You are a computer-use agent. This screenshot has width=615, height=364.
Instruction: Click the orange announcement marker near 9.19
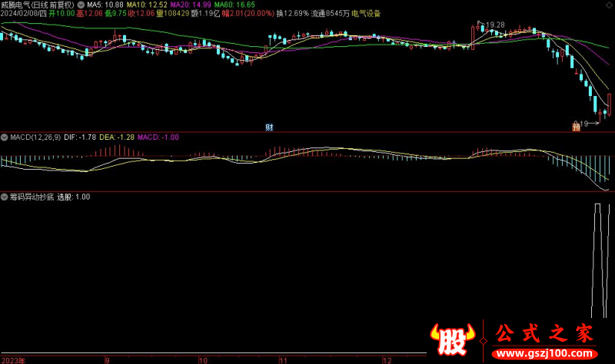[575, 127]
